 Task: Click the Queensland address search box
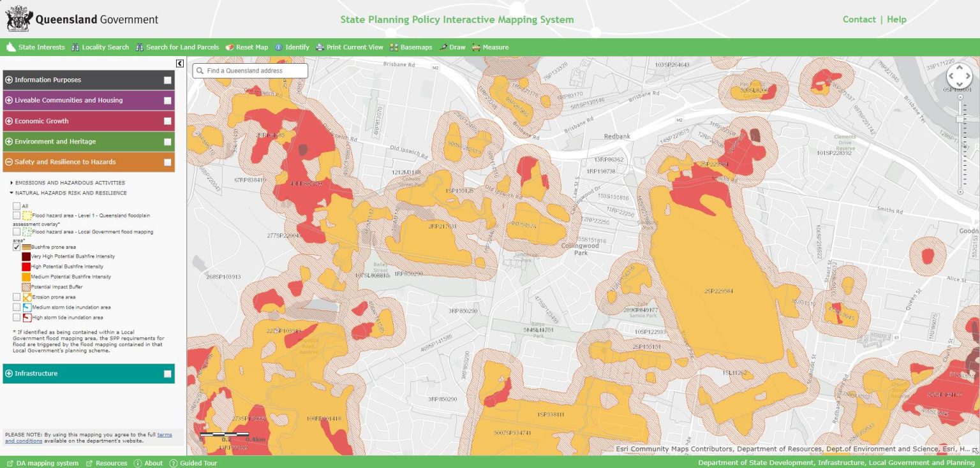(x=249, y=70)
